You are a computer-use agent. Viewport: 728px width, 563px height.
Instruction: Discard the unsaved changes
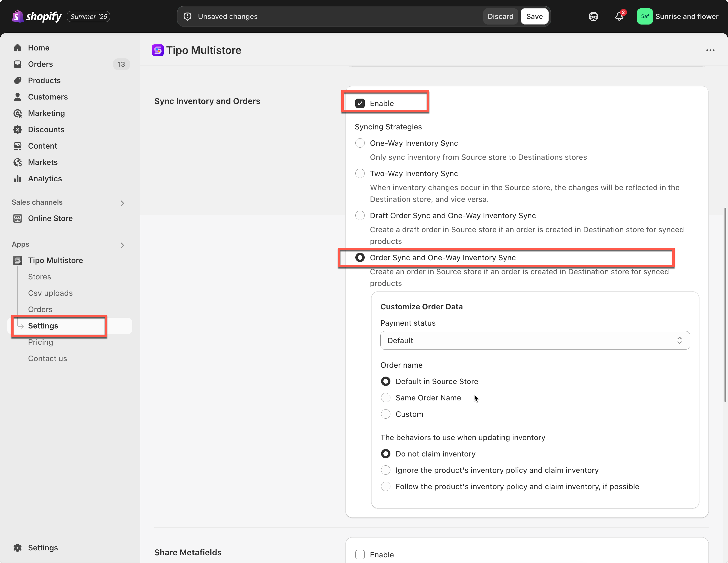point(500,16)
